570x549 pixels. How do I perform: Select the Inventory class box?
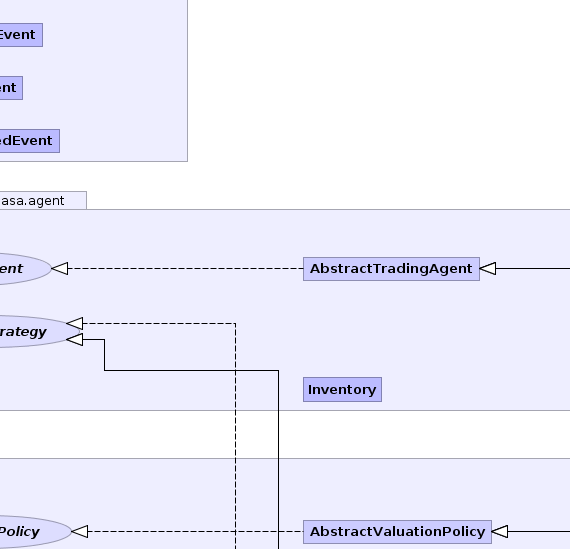coord(342,389)
